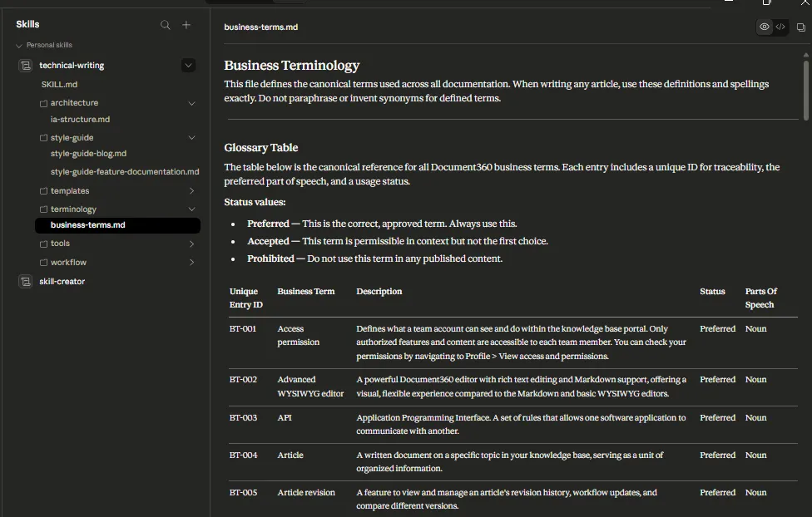Collapse the technical-writing skill dropdown
Screen dimensions: 812x517
[x=188, y=66]
